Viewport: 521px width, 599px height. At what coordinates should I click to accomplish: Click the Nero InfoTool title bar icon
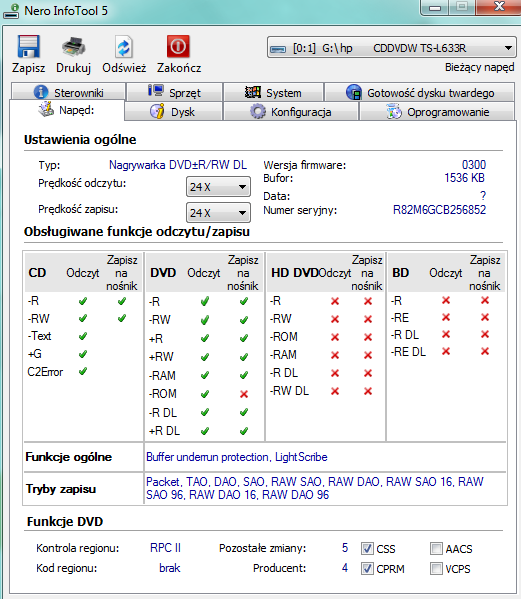(x=11, y=11)
